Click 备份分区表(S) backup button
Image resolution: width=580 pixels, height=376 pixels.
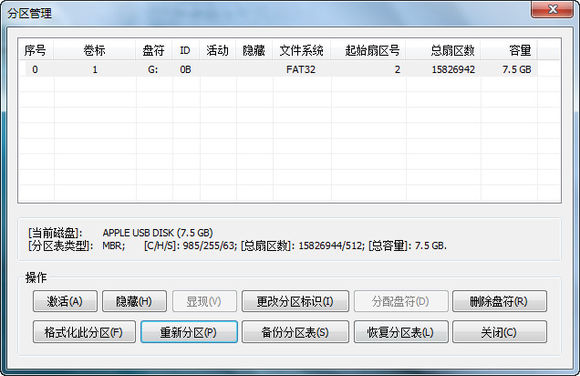coord(295,332)
